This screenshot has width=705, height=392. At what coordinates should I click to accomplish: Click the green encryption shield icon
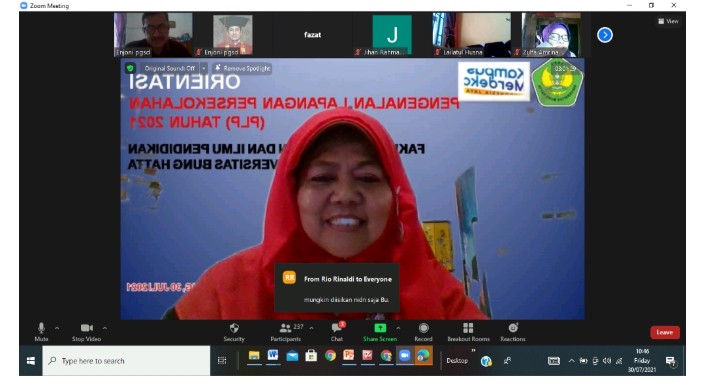tap(130, 68)
